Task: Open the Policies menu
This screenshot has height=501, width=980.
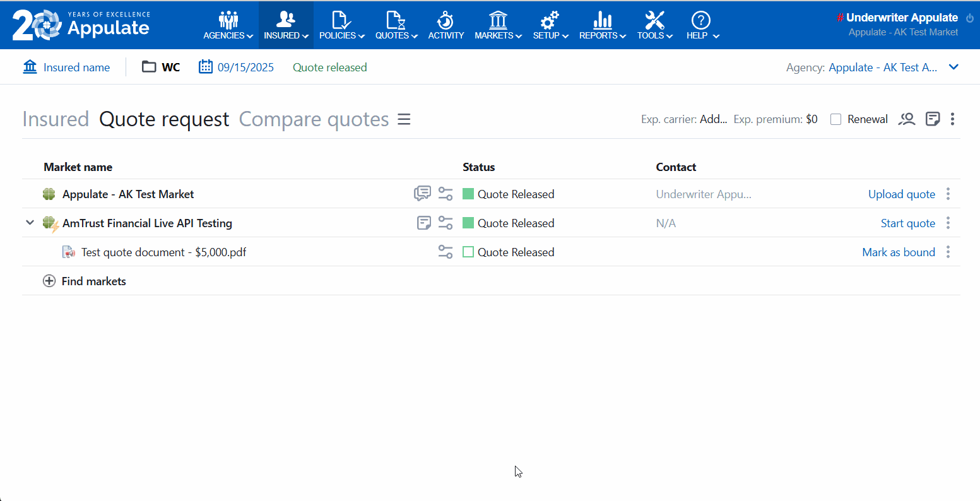Action: pos(341,25)
